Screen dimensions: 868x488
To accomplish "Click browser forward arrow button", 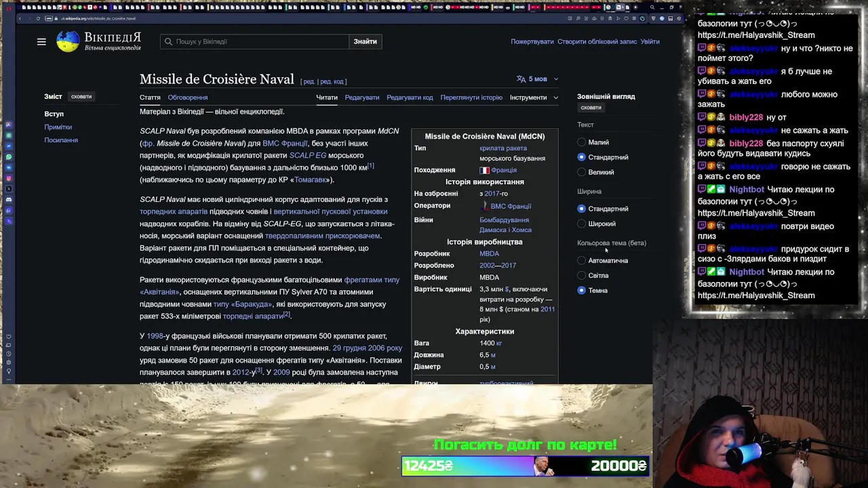I will [x=28, y=18].
